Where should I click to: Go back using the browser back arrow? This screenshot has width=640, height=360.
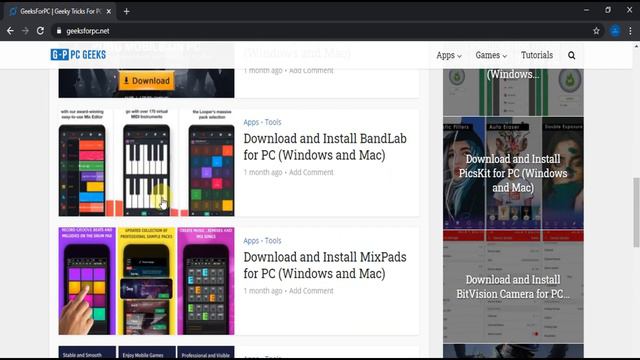(10, 31)
